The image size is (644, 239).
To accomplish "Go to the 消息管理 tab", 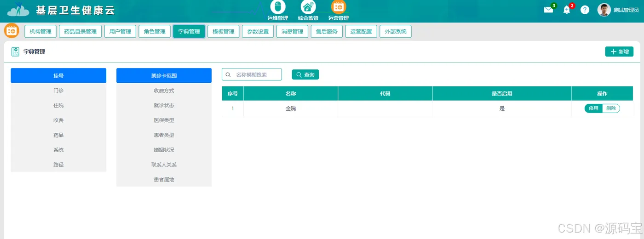I will [x=292, y=31].
